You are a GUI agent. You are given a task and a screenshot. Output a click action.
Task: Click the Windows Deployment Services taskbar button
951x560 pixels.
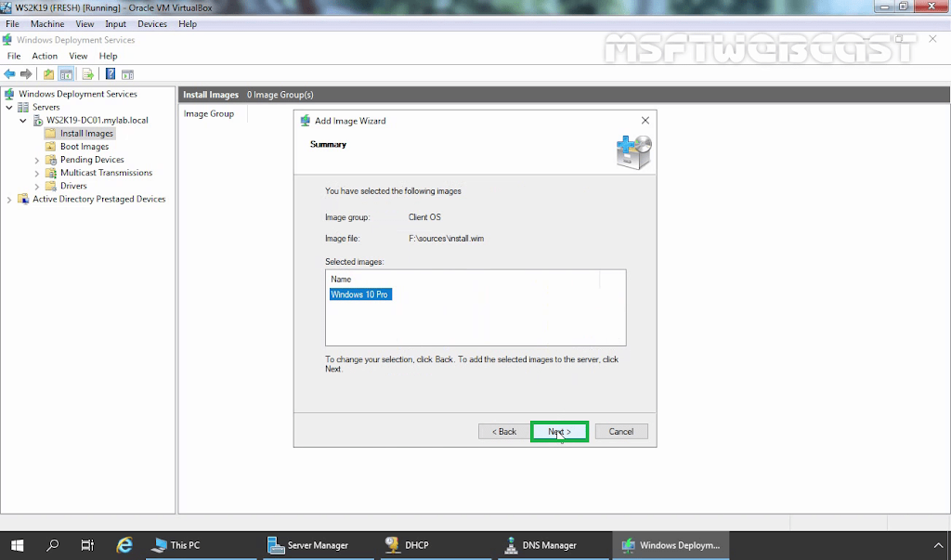[x=671, y=545]
